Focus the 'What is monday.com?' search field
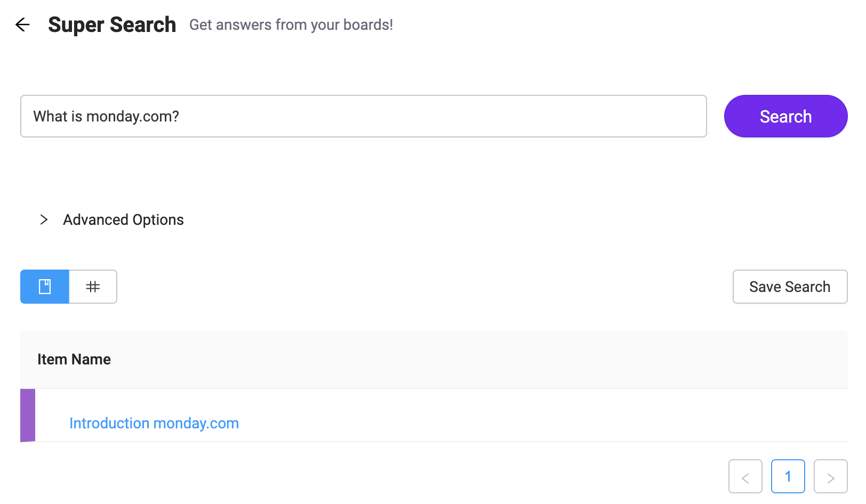Viewport: 866px width, 504px height. click(363, 116)
